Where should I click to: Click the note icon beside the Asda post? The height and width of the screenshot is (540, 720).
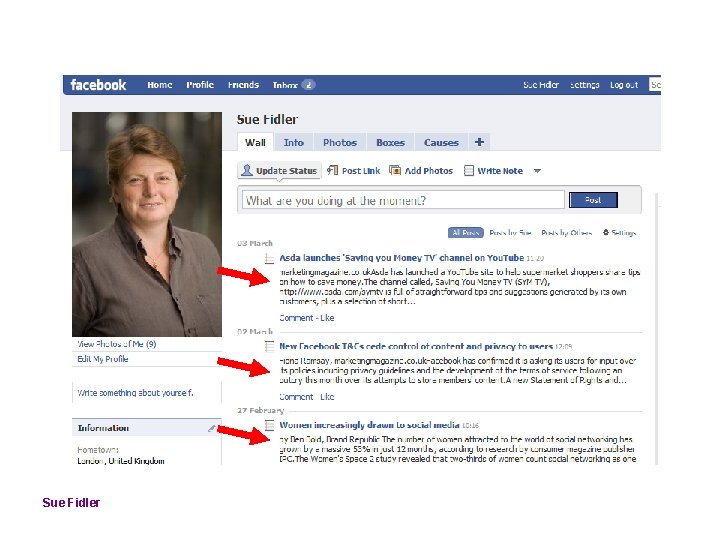pyautogui.click(x=270, y=259)
